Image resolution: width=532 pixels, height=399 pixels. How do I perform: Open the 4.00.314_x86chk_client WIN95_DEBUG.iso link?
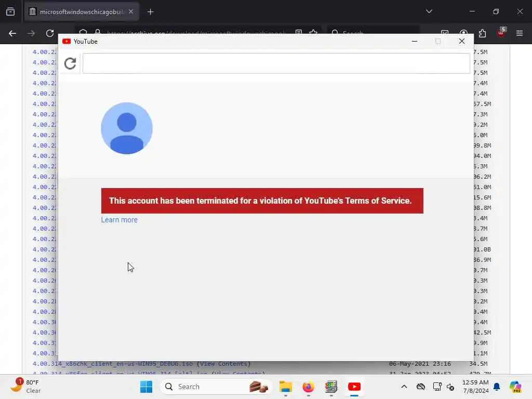tap(113, 364)
